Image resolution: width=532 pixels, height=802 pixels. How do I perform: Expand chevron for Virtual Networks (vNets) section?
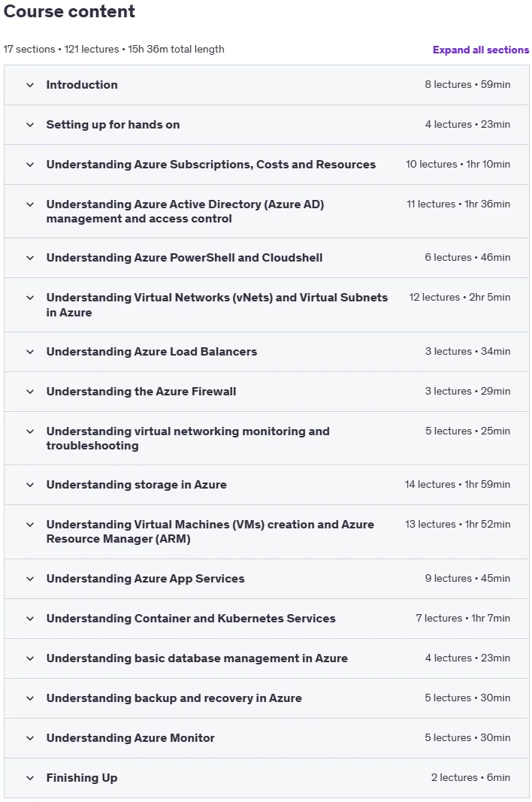tap(30, 298)
